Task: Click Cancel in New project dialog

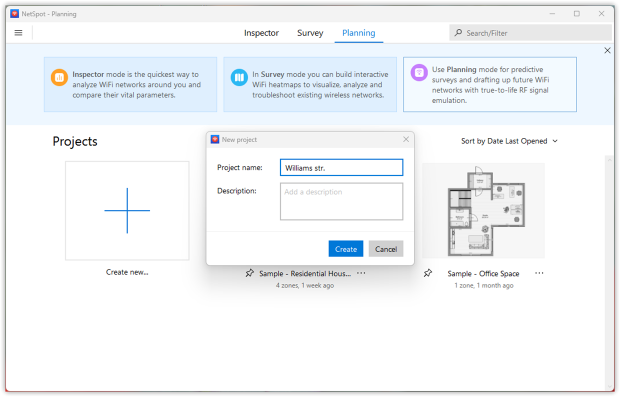Action: (386, 249)
